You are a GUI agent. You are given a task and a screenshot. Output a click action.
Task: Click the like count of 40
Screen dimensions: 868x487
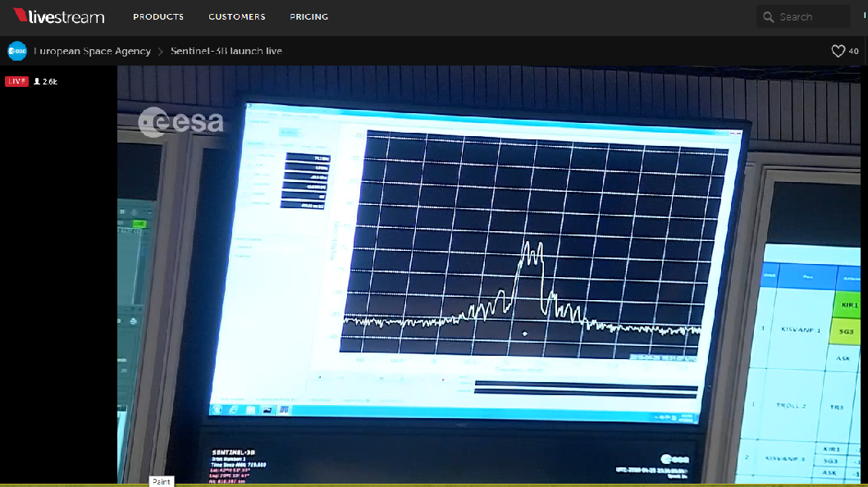tap(854, 51)
